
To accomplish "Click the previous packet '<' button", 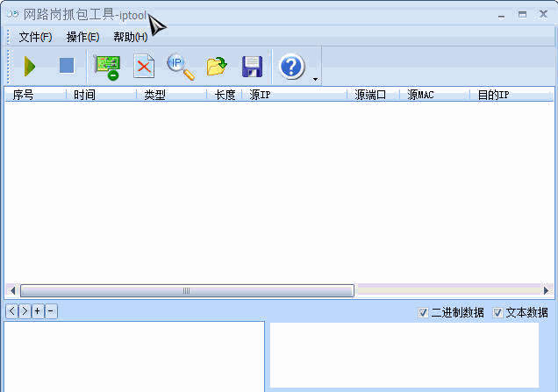I will click(x=11, y=311).
